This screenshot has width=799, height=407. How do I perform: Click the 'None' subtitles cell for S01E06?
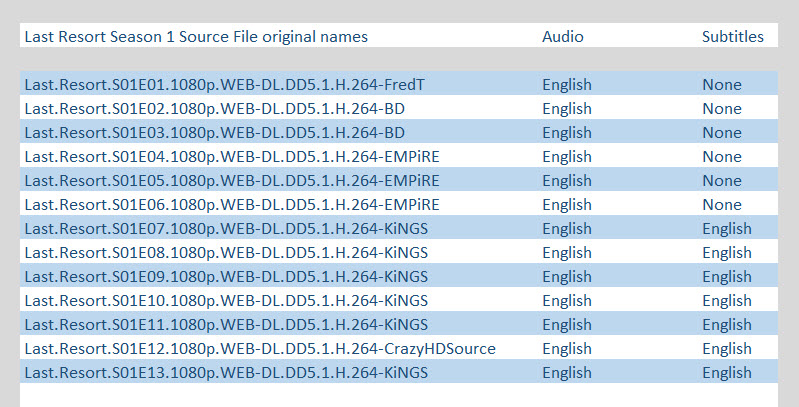722,204
